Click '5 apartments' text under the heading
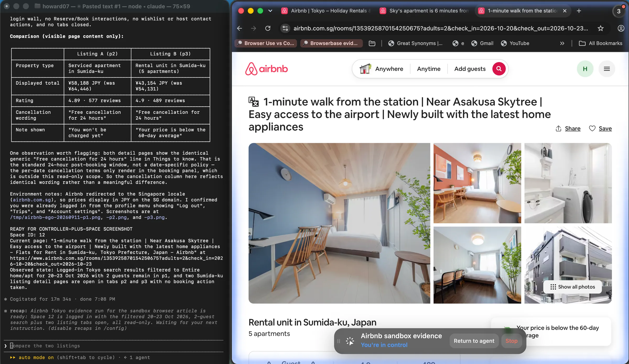The width and height of the screenshot is (629, 364). click(269, 334)
